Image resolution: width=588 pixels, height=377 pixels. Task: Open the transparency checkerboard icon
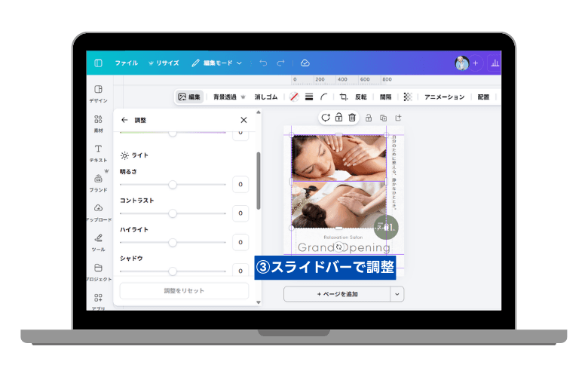coord(408,97)
